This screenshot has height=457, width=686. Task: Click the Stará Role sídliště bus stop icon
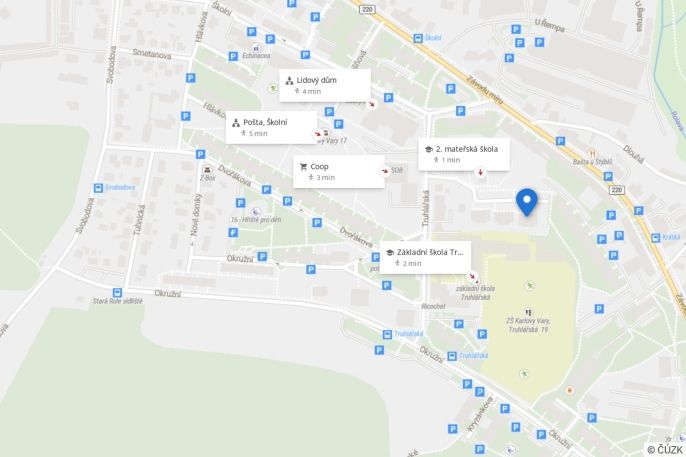(117, 292)
